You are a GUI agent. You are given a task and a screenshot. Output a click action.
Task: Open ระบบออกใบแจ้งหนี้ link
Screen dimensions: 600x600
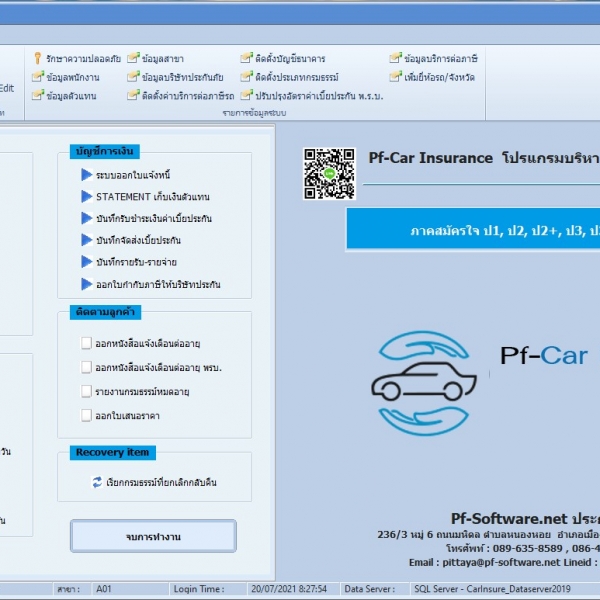point(133,175)
